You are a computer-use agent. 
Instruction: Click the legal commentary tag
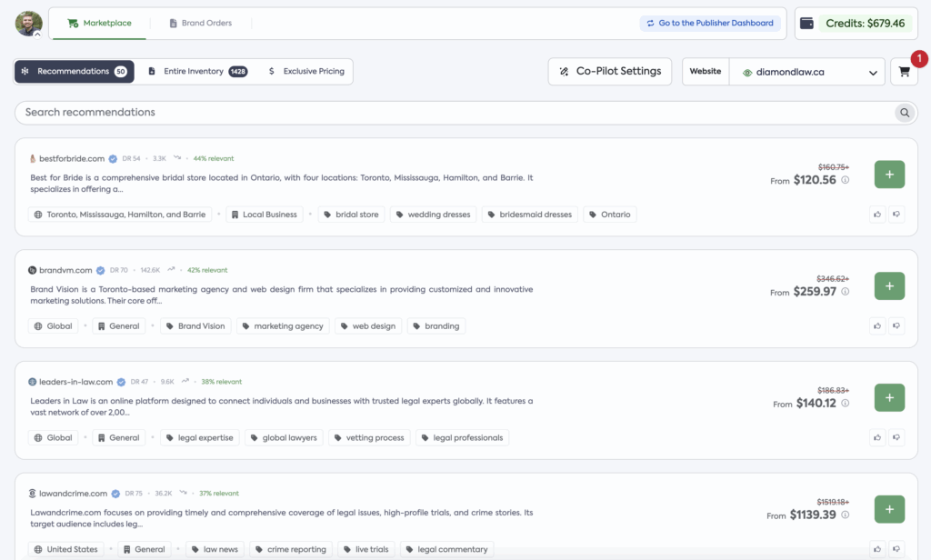point(446,549)
